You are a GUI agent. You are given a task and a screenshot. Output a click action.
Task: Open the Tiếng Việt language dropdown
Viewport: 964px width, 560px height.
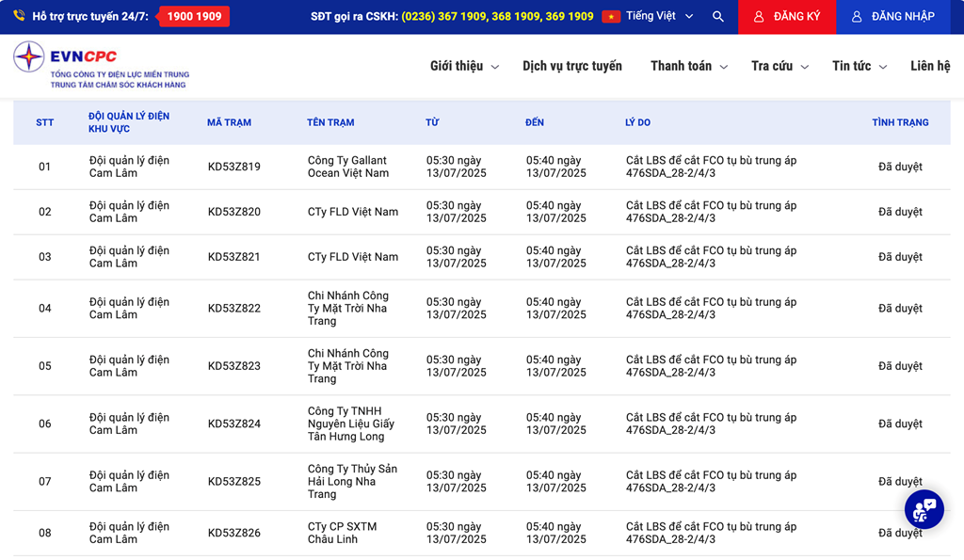pyautogui.click(x=660, y=17)
